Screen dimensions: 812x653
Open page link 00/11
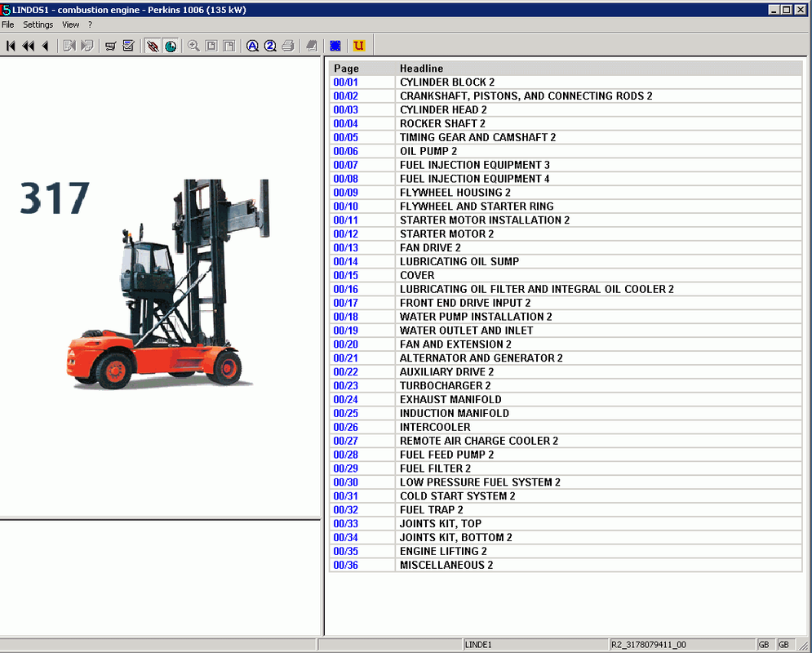pos(345,220)
